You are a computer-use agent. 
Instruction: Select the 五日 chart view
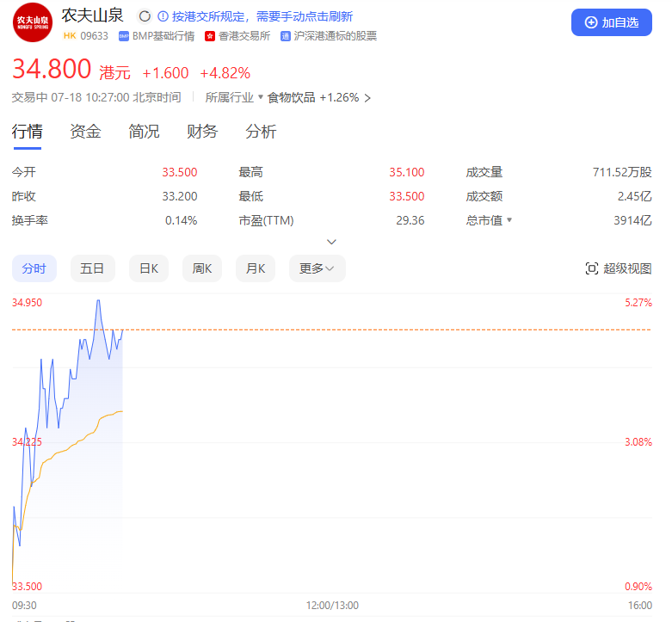point(93,268)
